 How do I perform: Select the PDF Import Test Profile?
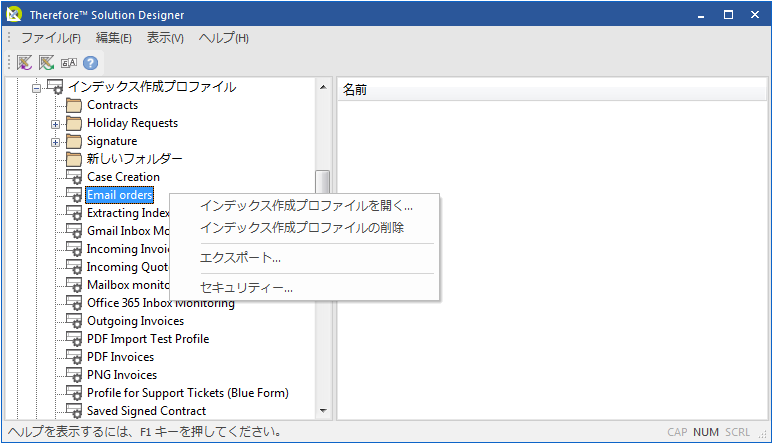pos(148,339)
